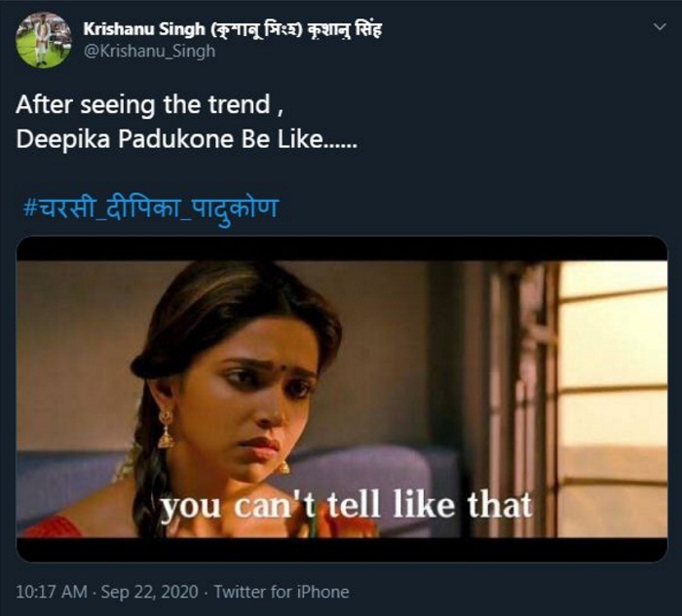Viewport: 682px width, 616px height.
Task: Open the @Krishanu_Singh handle link
Action: tap(149, 51)
